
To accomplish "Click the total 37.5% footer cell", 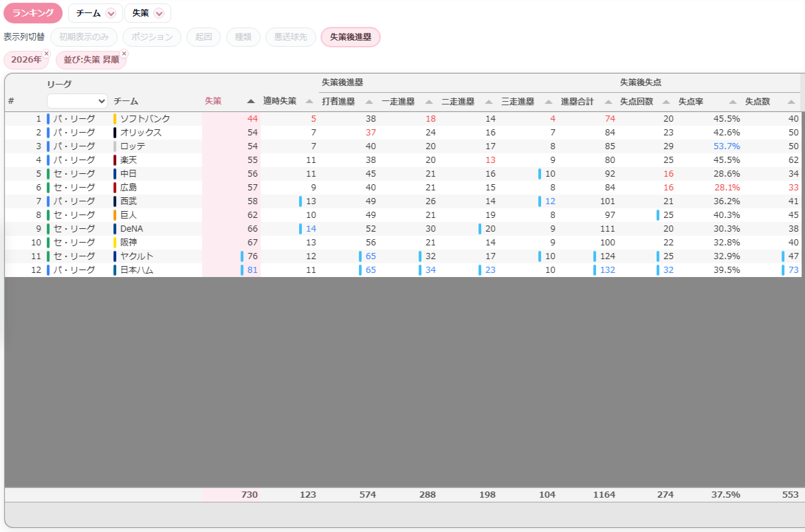I will 725,494.
